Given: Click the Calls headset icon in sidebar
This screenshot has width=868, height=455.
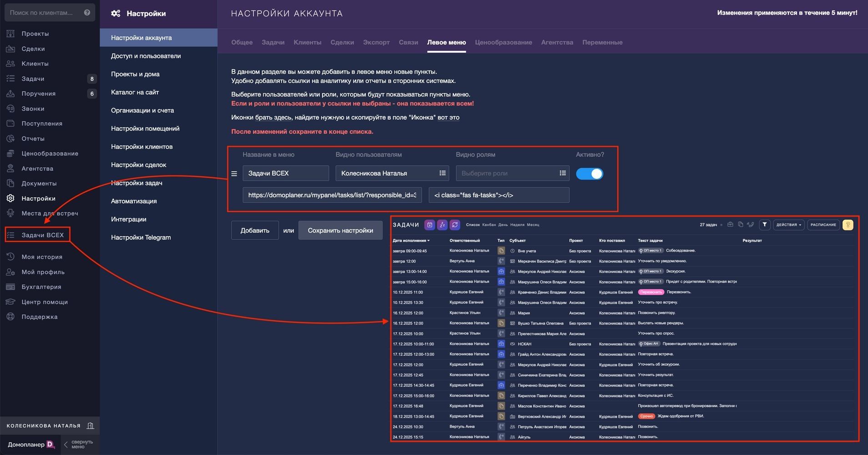Looking at the screenshot, I should pyautogui.click(x=10, y=109).
